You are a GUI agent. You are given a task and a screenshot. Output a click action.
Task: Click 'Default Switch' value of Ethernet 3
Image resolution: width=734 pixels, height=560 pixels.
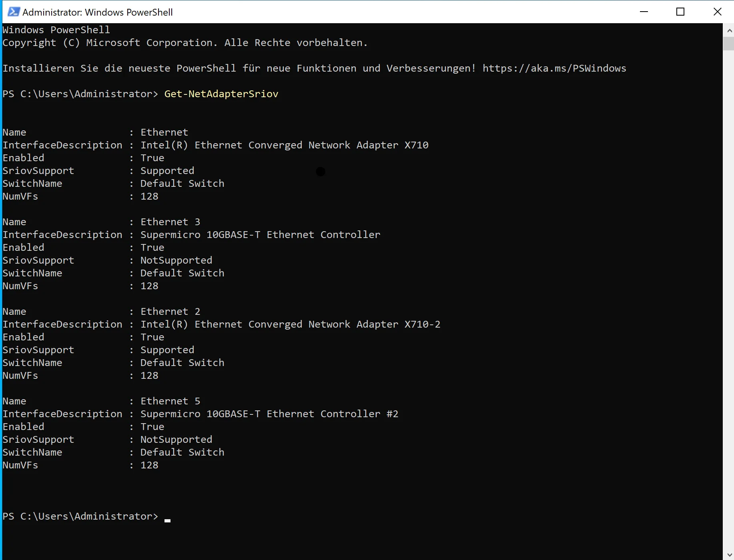[182, 273]
